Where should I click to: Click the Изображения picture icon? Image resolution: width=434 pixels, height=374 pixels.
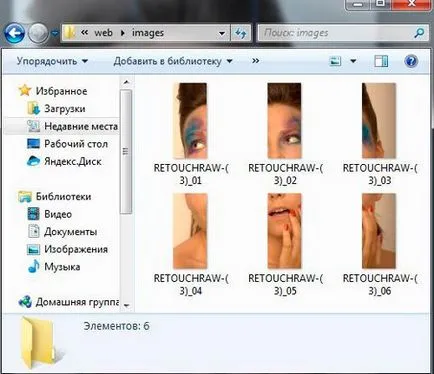click(33, 249)
